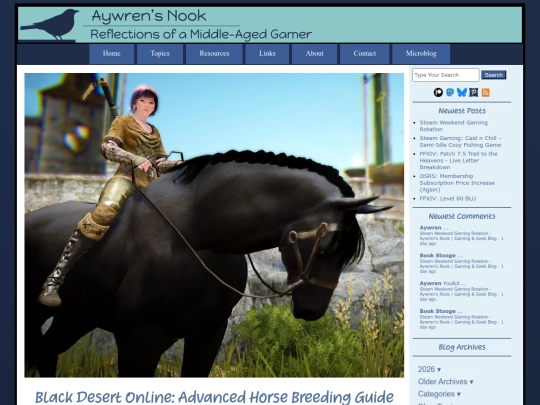This screenshot has width=540, height=405.
Task: Click the Newest Posts heading
Action: point(462,111)
